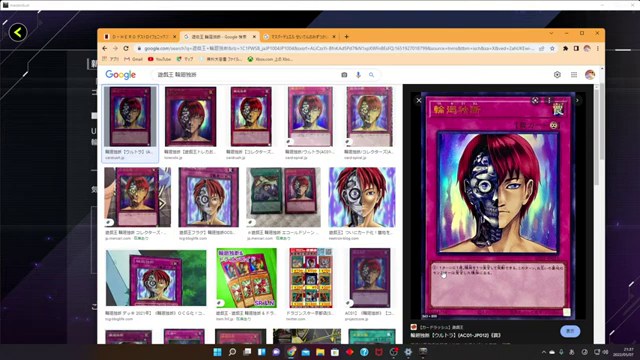Viewport: 640px width, 360px height.
Task: Go to next image with preview arrow
Action: [x=577, y=100]
